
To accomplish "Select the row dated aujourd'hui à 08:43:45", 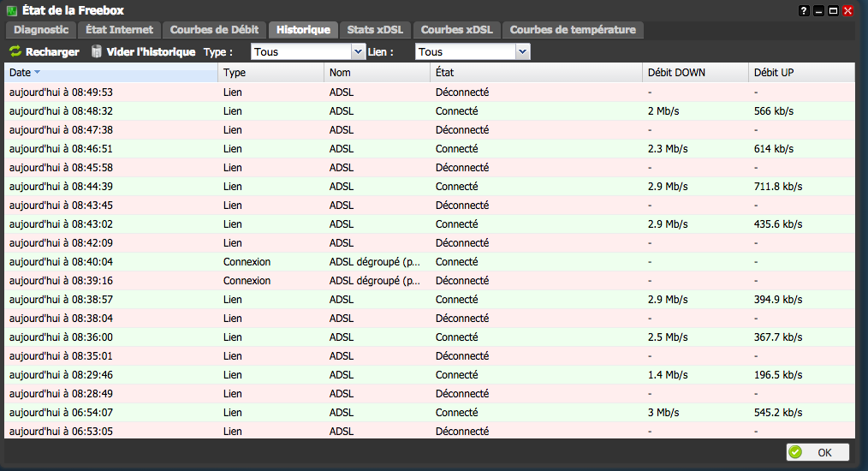I will coord(430,205).
